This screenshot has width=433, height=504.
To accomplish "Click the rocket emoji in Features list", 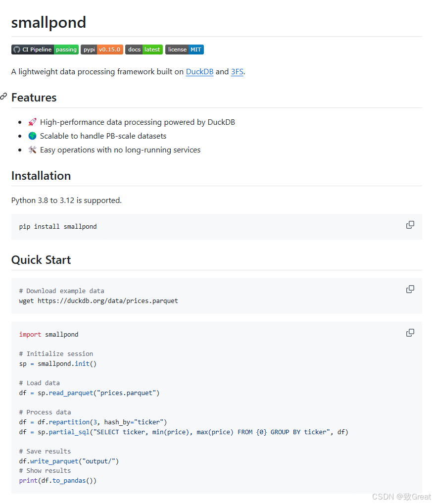I will (32, 122).
